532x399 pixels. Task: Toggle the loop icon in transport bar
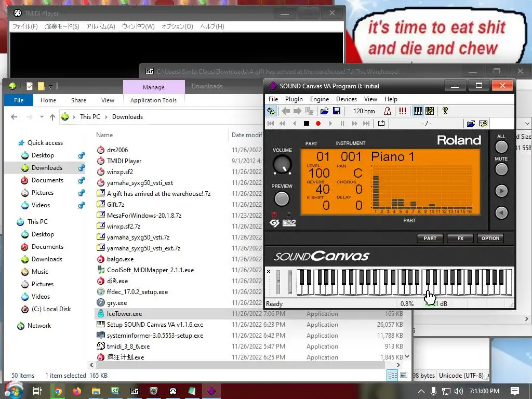click(381, 123)
